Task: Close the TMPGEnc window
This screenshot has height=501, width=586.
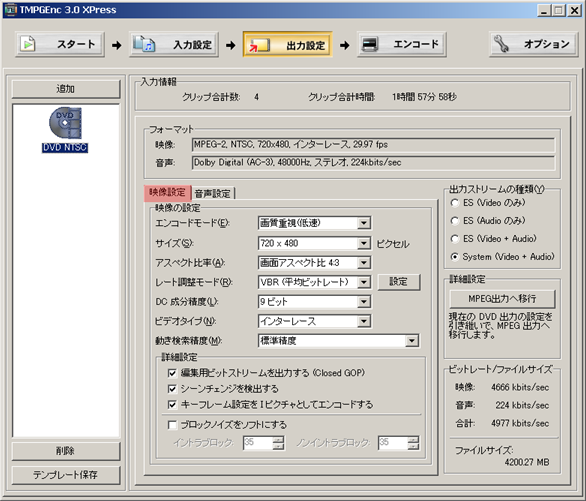Action: pyautogui.click(x=574, y=10)
